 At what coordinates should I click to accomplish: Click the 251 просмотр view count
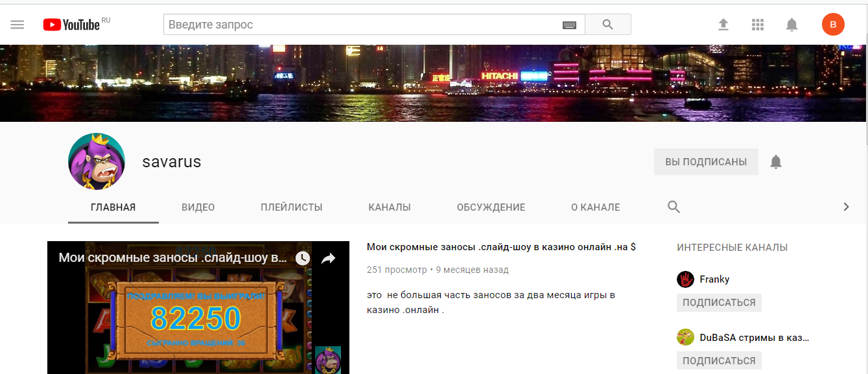(x=397, y=270)
